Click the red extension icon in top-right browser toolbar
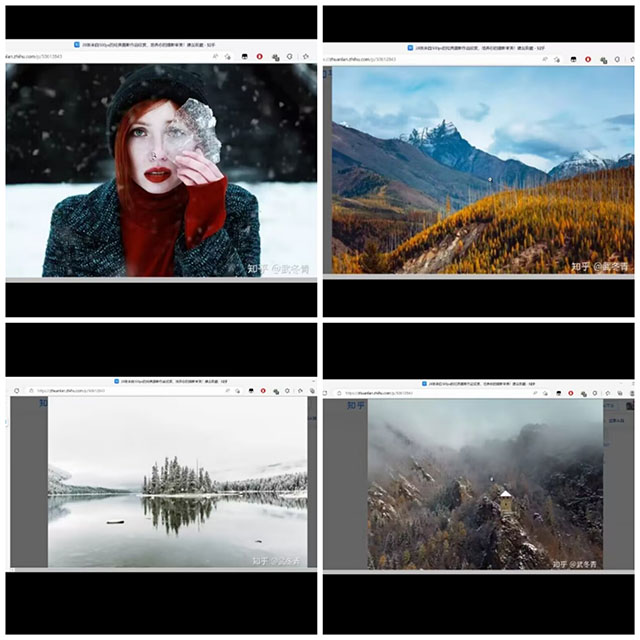 (x=588, y=59)
